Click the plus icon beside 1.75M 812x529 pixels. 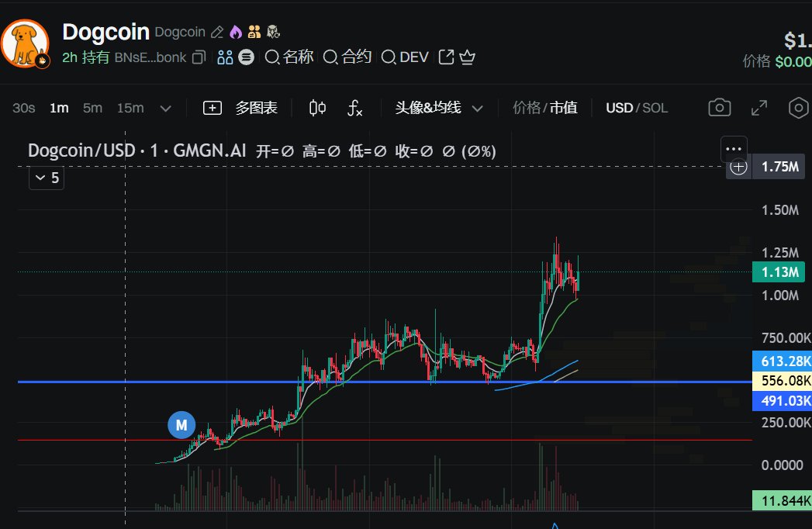tap(738, 167)
